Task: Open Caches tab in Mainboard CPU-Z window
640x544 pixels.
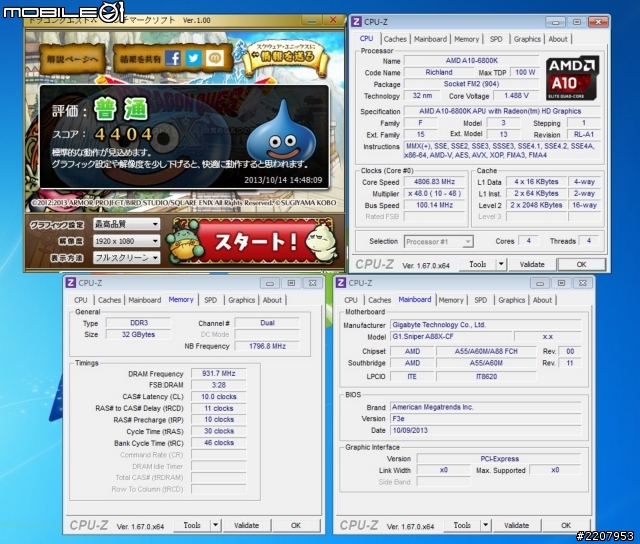Action: (x=380, y=300)
